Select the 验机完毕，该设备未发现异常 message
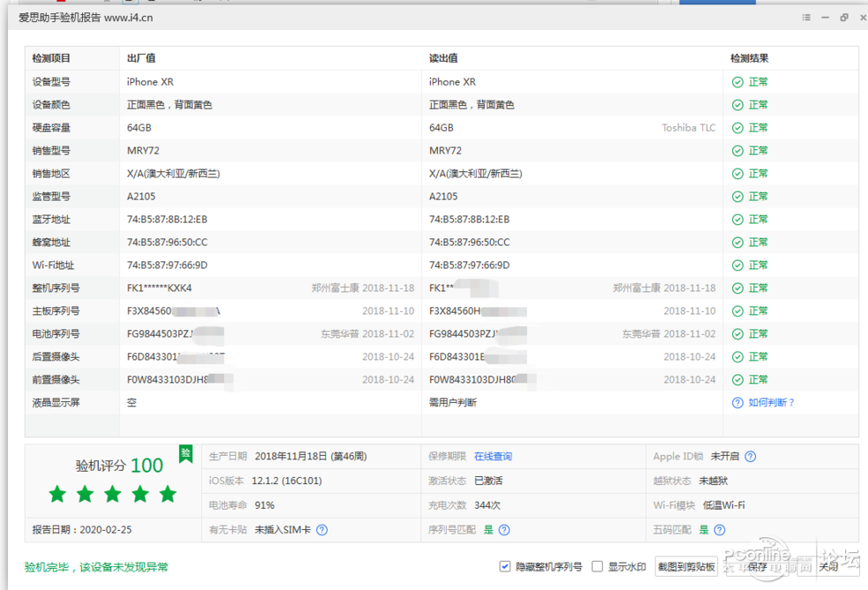This screenshot has height=590, width=868. click(x=96, y=567)
